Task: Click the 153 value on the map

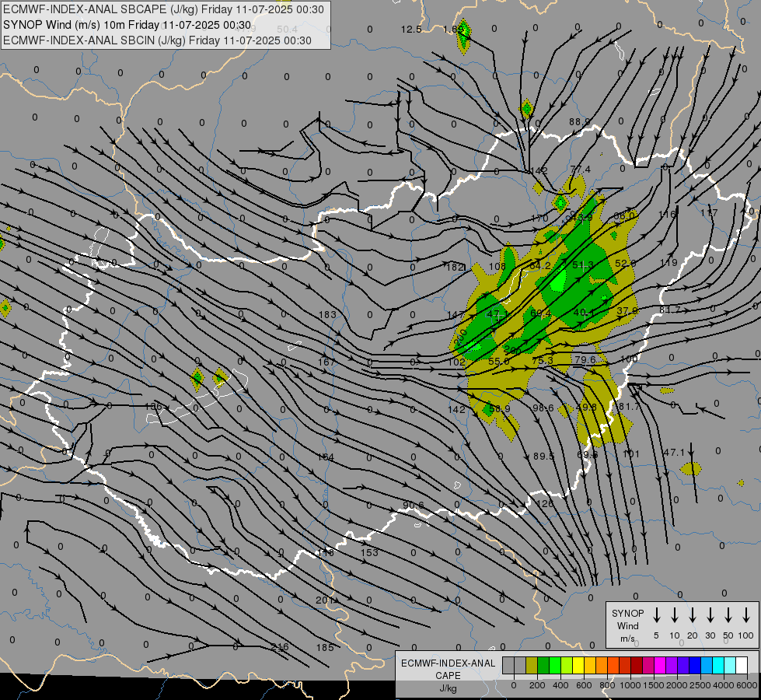Action: tap(369, 553)
